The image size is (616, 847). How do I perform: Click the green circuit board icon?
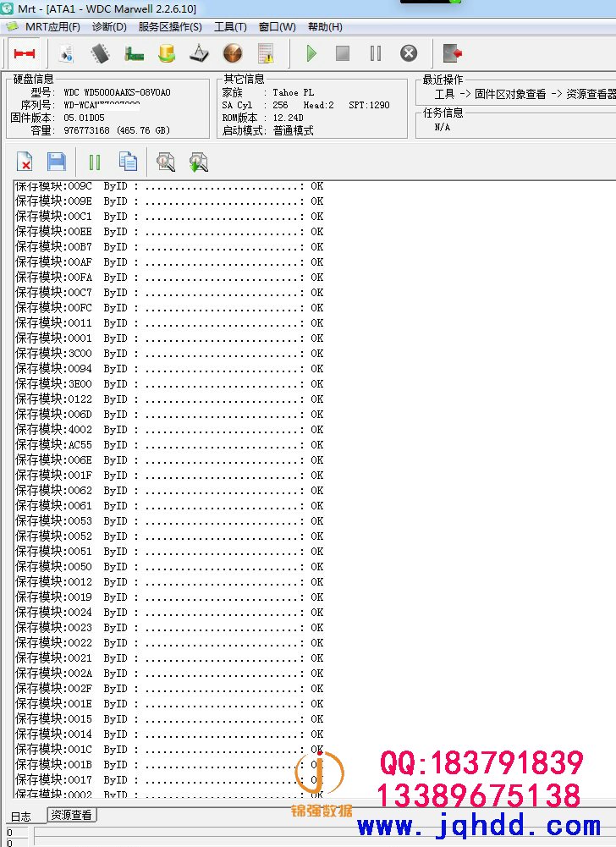(134, 53)
